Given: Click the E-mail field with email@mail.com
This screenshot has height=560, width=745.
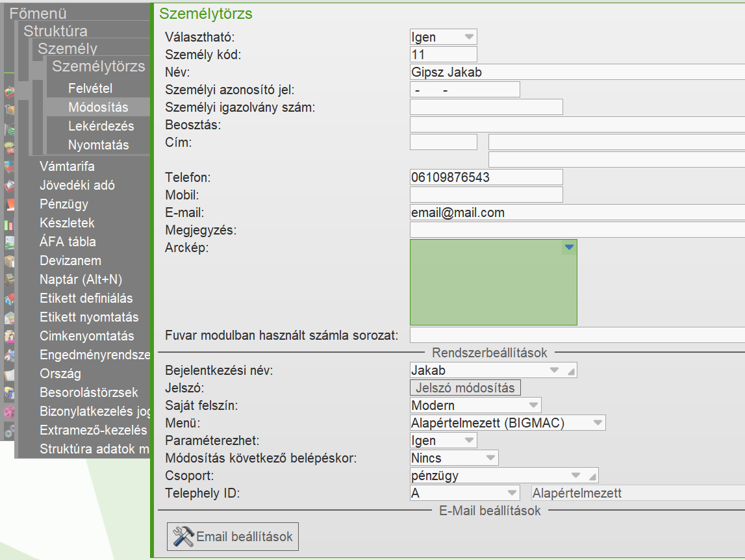Looking at the screenshot, I should (577, 212).
